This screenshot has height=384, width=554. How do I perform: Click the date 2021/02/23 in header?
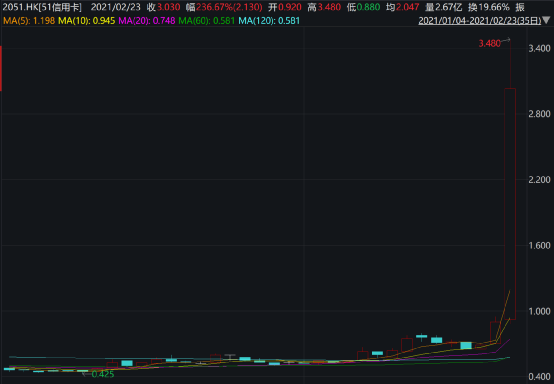point(116,7)
